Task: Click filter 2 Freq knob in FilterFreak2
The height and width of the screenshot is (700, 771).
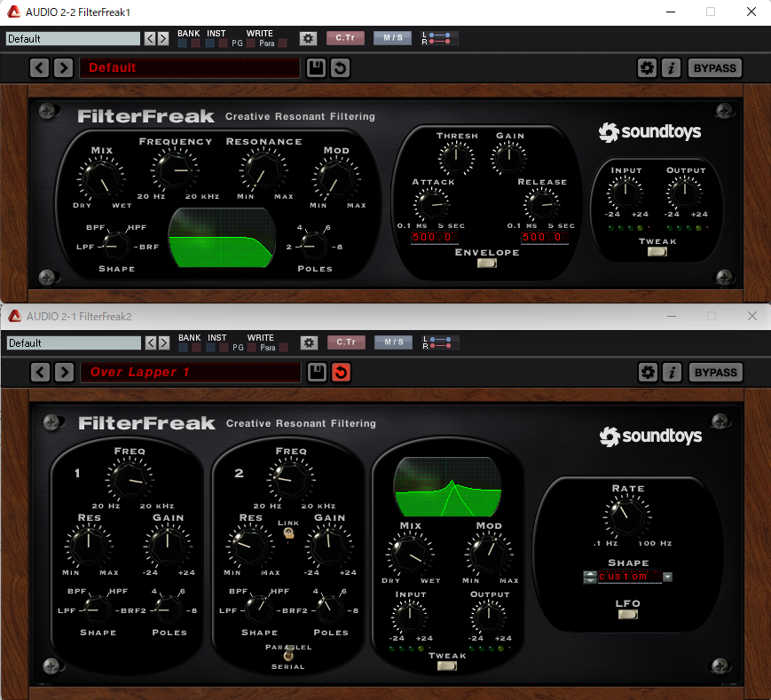Action: pyautogui.click(x=291, y=479)
